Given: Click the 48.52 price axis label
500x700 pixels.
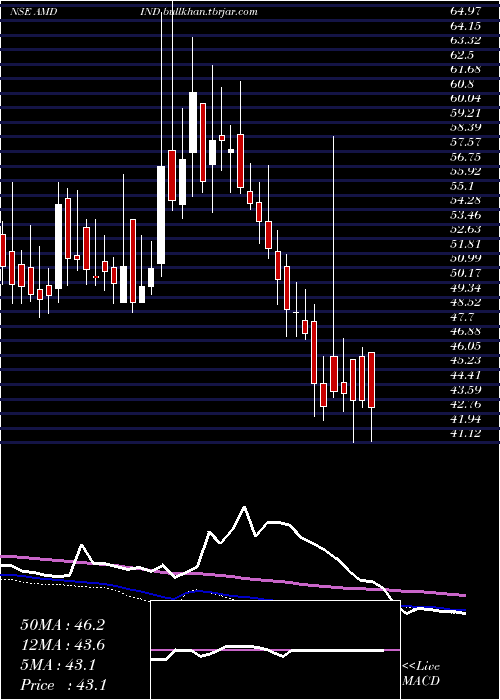Looking at the screenshot, I should [466, 302].
